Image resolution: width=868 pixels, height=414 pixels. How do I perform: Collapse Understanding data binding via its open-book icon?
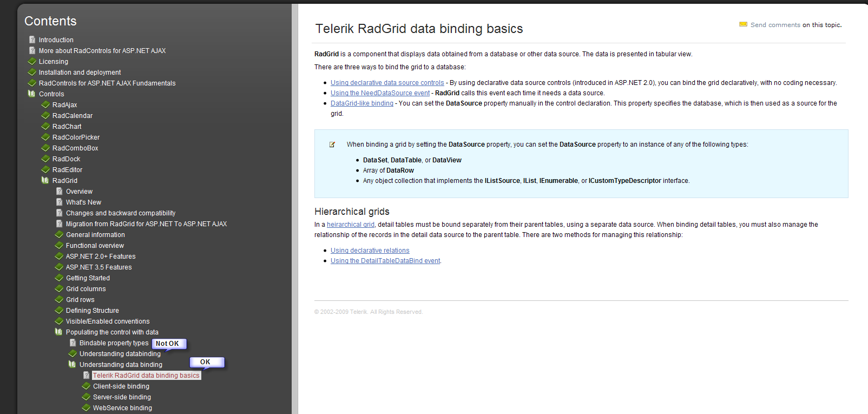pyautogui.click(x=72, y=364)
